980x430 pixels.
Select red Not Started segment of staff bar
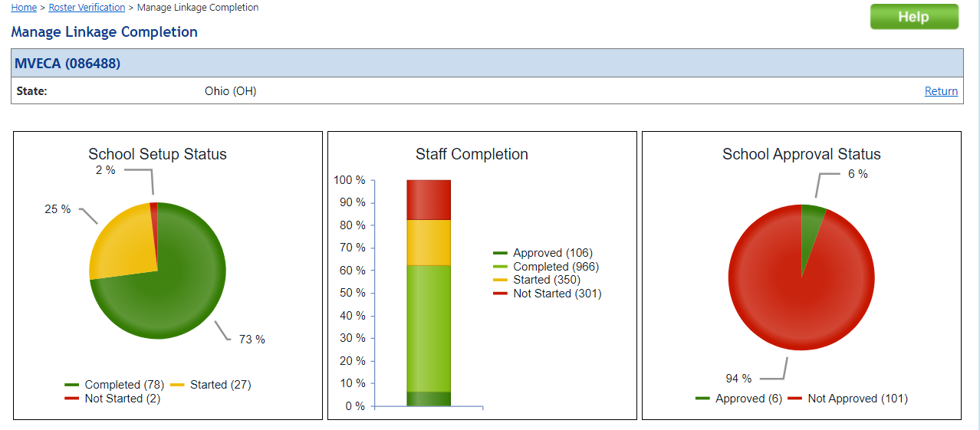pyautogui.click(x=429, y=199)
